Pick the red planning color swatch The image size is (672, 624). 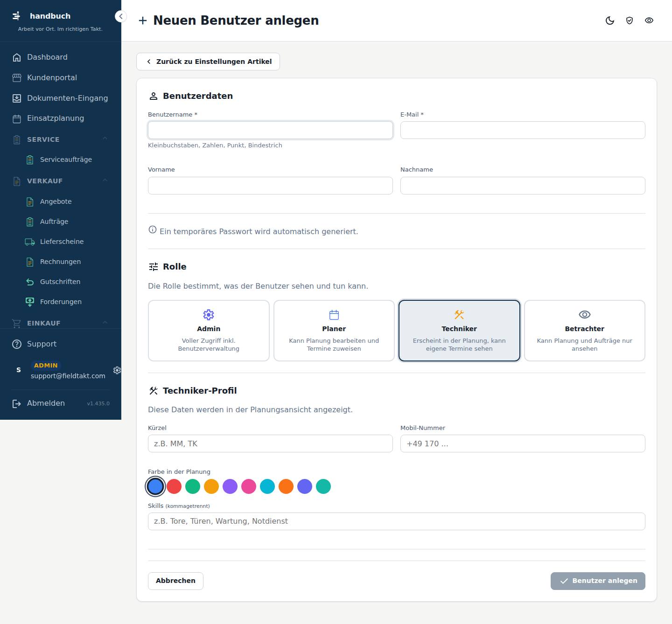(x=174, y=486)
